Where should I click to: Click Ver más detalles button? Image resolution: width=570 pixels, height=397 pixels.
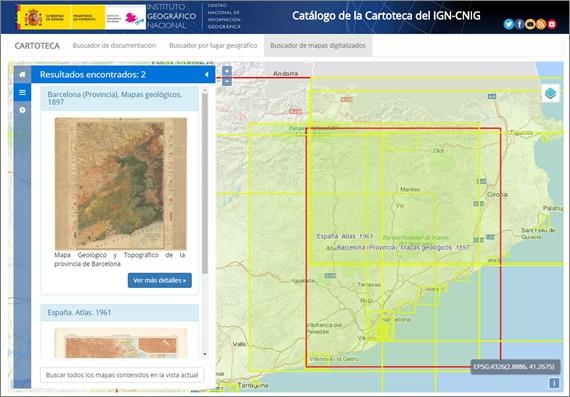click(x=160, y=280)
